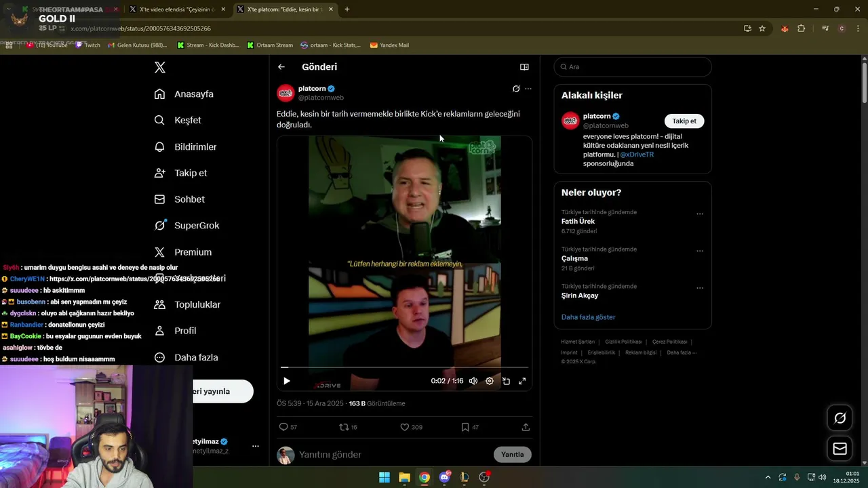Click Daha fazla göster under trends
Screen dimensions: 868x488
(x=589, y=317)
